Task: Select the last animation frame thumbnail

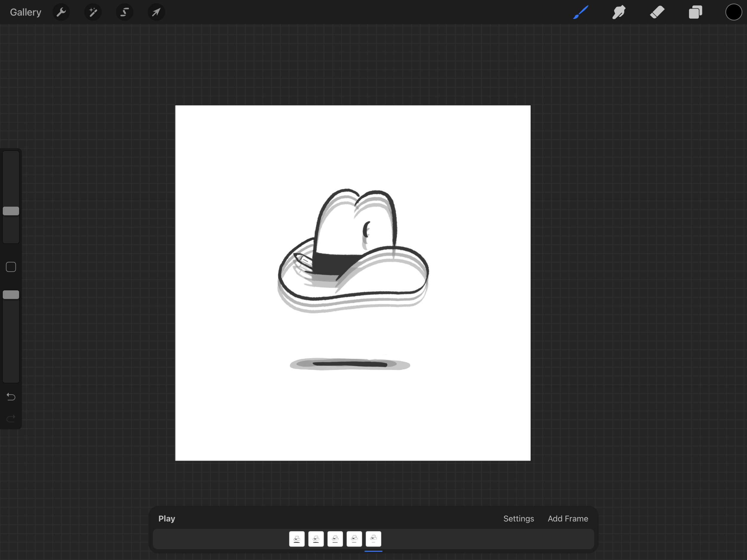Action: pyautogui.click(x=373, y=539)
